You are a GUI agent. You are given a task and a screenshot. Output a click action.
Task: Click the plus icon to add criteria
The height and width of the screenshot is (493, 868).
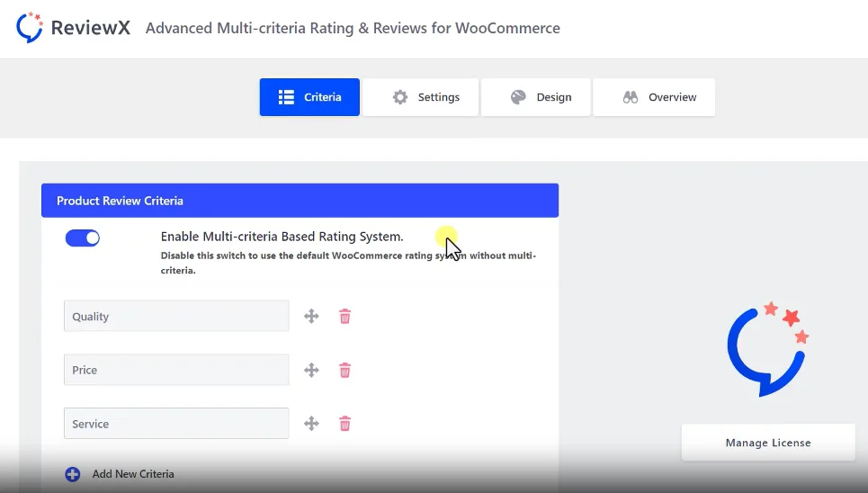pos(73,474)
